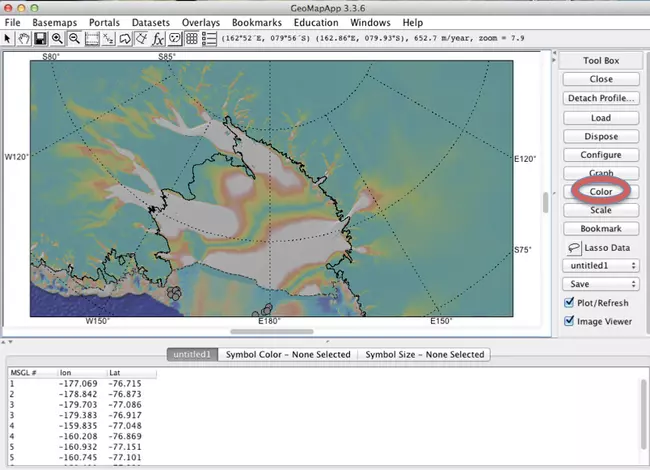Image resolution: width=650 pixels, height=470 pixels.
Task: Open the Overlays menu
Action: pos(202,22)
